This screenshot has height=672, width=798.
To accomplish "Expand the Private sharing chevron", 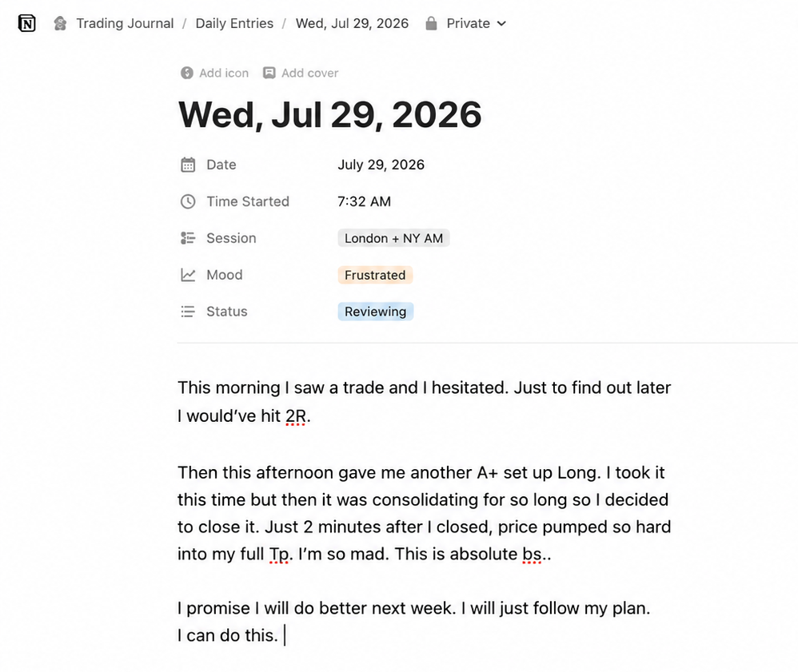I will click(501, 23).
